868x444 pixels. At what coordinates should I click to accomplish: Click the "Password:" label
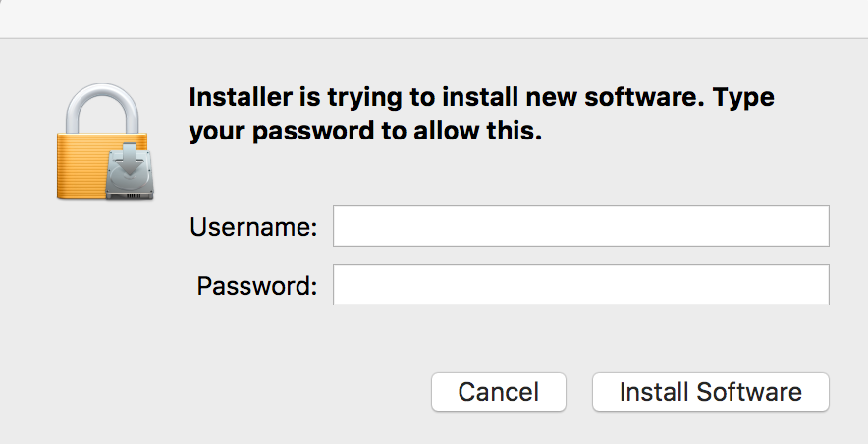(x=257, y=286)
